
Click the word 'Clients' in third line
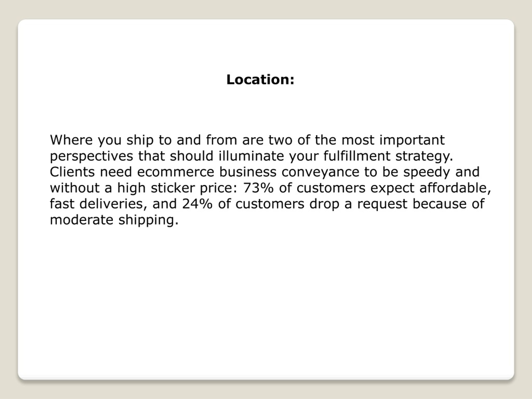pos(72,172)
